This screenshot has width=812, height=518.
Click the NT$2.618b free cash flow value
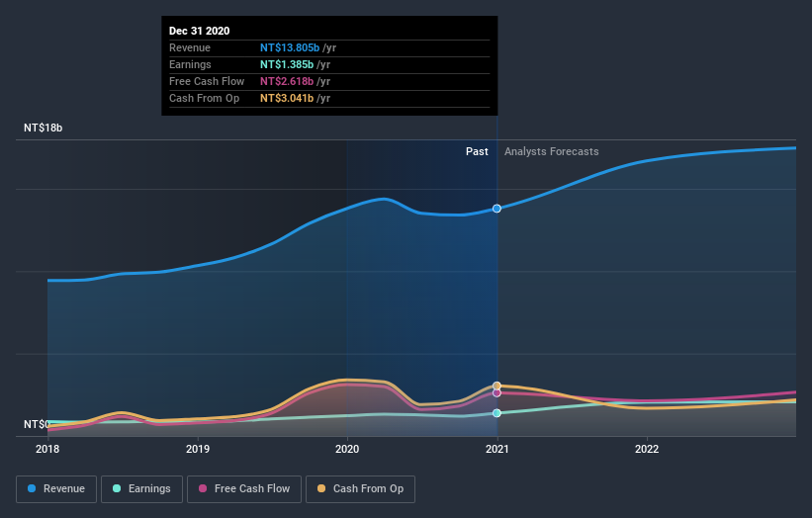(x=287, y=81)
